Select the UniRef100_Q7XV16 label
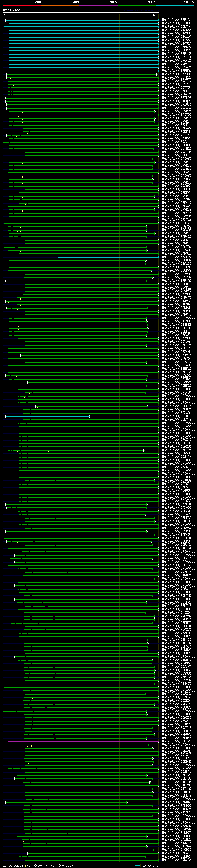Screen dimensions: 197x868 (x=176, y=220)
